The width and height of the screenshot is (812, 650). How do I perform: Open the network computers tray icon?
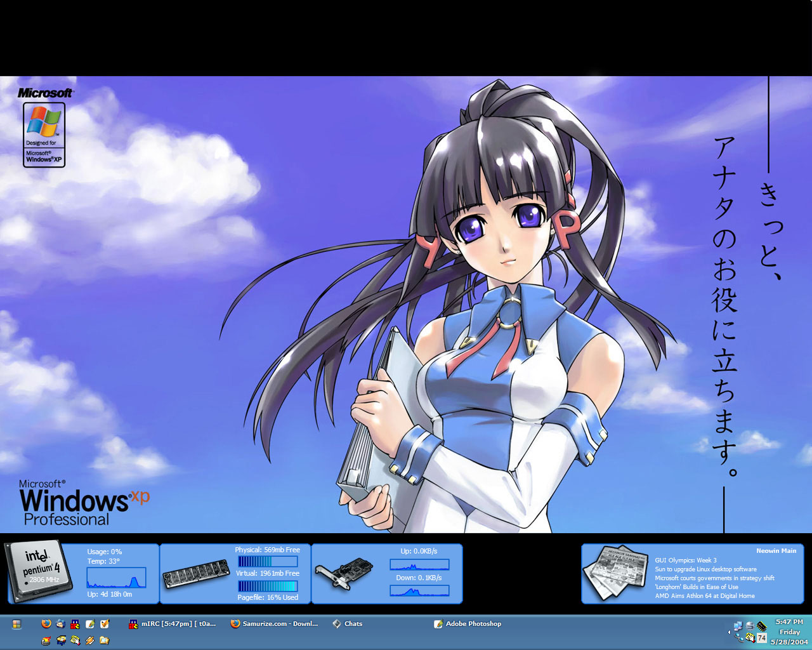coord(738,626)
